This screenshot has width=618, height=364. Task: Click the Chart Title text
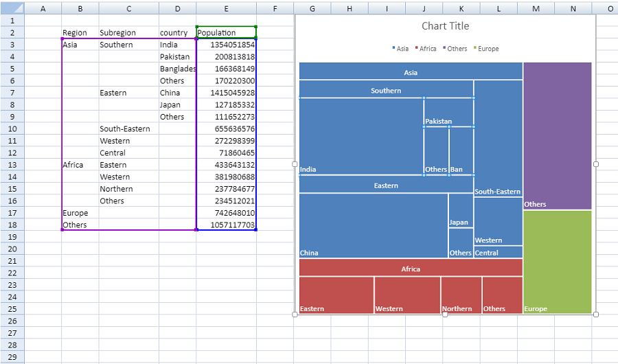(446, 26)
